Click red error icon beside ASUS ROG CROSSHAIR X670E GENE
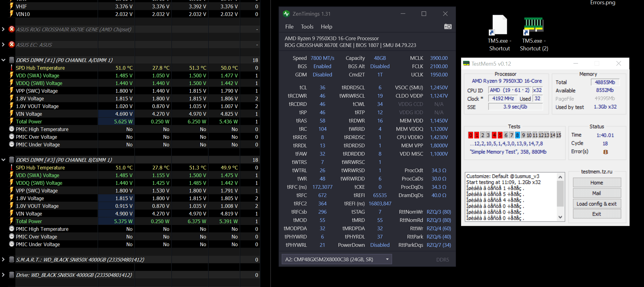Screen dimensions: 644x287 12,29
